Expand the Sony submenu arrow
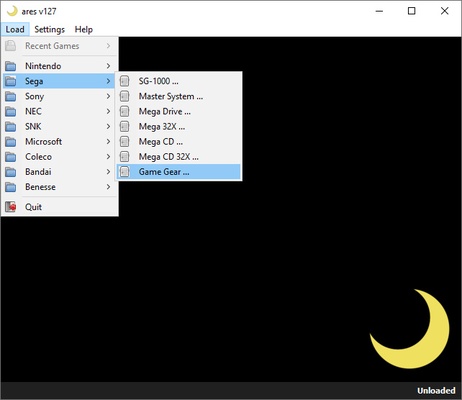The width and height of the screenshot is (462, 400). 108,96
